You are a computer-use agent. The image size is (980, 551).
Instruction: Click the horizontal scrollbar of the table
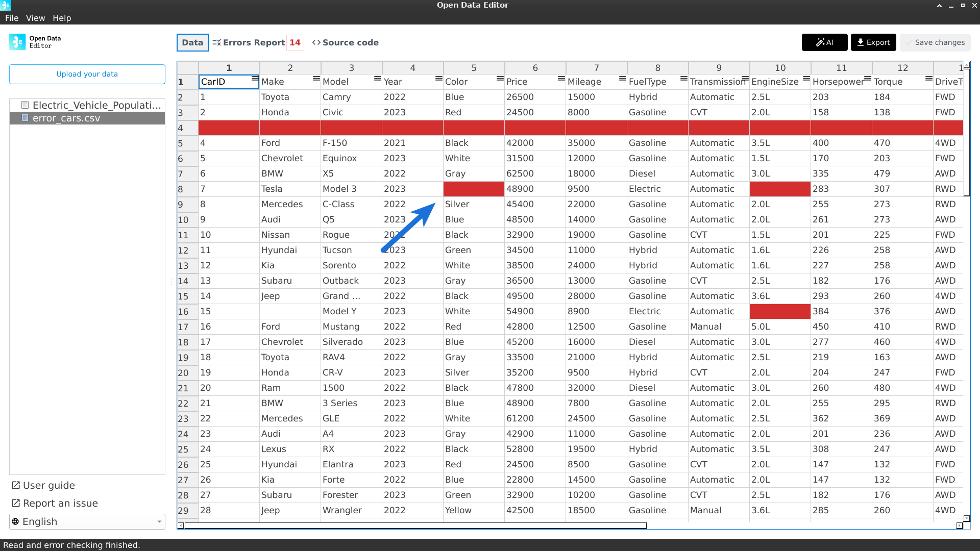[x=415, y=525]
